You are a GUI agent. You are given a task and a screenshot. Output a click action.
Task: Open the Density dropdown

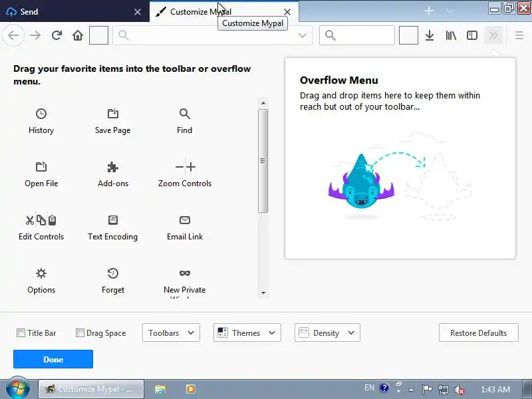click(x=327, y=332)
